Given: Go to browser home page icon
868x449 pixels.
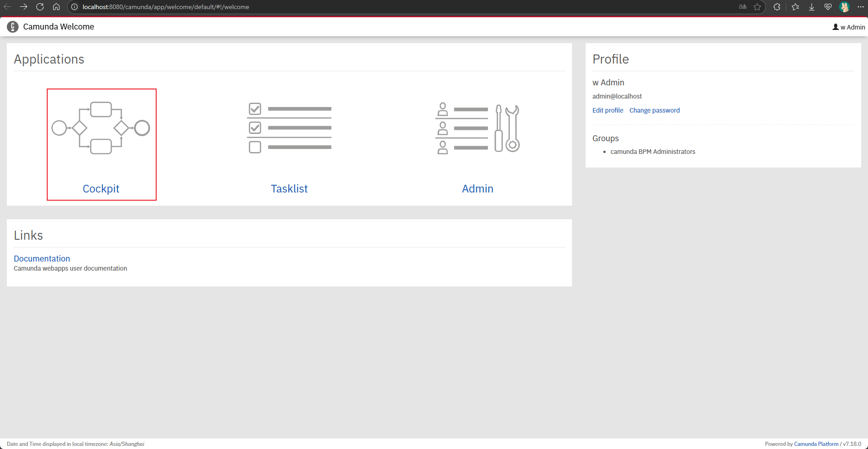Looking at the screenshot, I should (x=56, y=7).
